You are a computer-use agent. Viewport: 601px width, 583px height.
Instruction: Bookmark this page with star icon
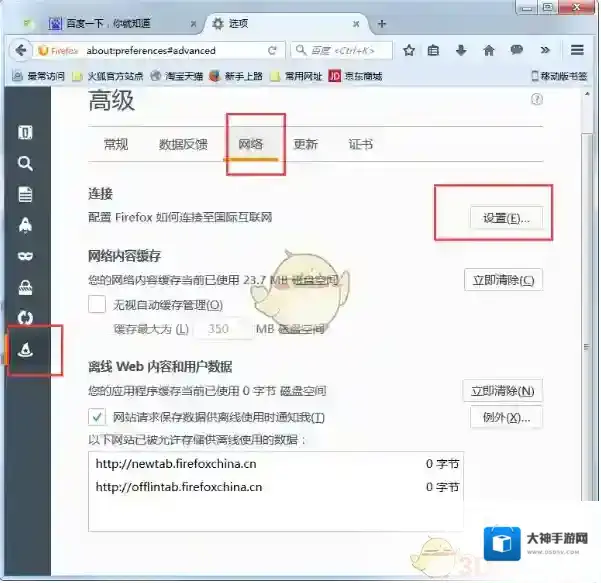[x=409, y=51]
